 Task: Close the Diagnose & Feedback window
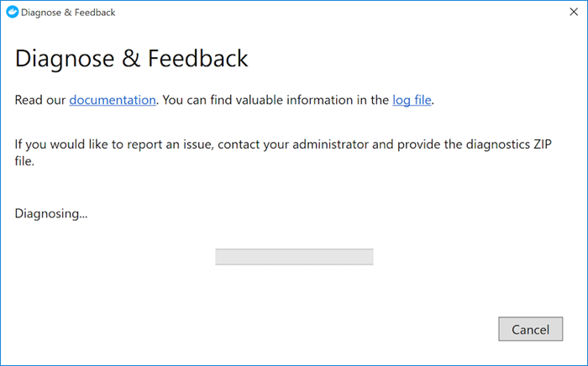(x=573, y=13)
